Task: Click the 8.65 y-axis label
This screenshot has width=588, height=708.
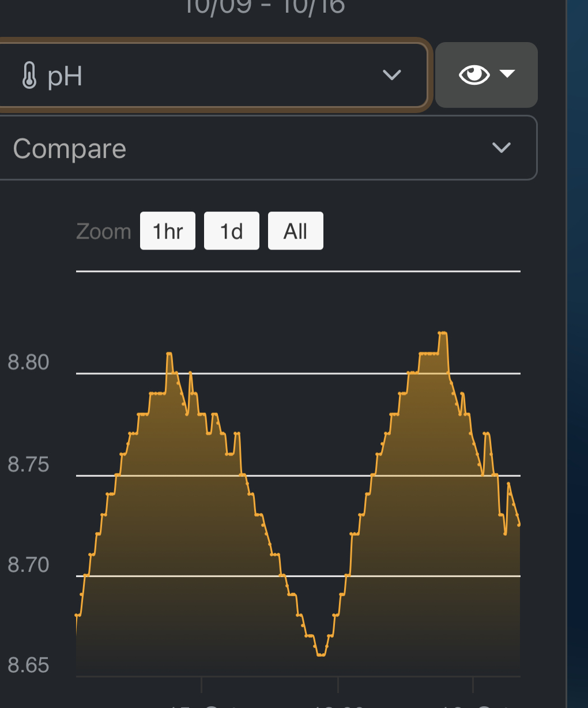Action: [x=28, y=665]
